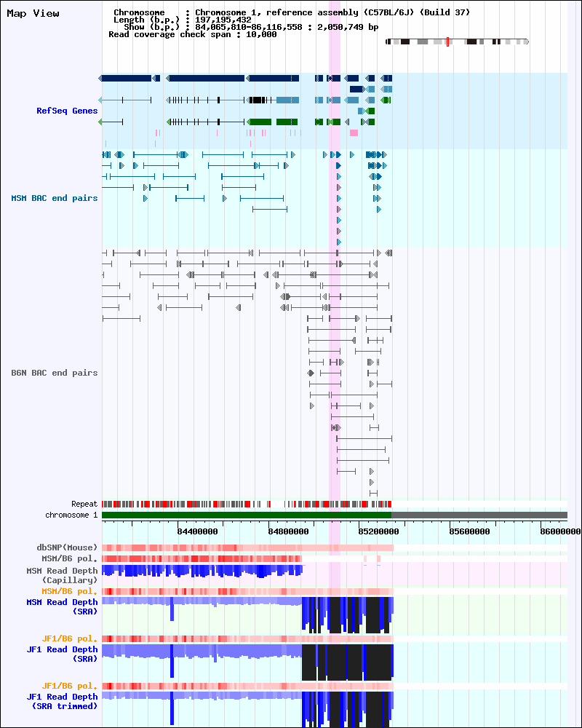
Task: Click the chromosome ideogram at top right
Action: (x=457, y=41)
